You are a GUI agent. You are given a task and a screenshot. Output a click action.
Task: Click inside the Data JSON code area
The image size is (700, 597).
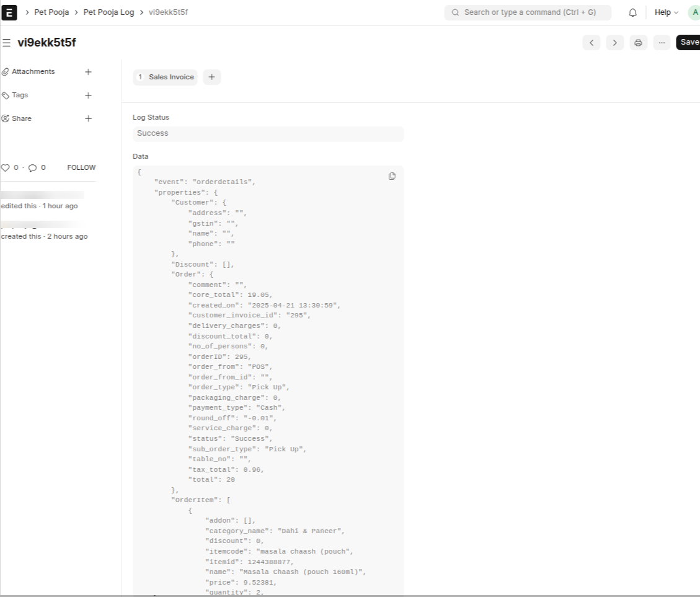pyautogui.click(x=268, y=381)
